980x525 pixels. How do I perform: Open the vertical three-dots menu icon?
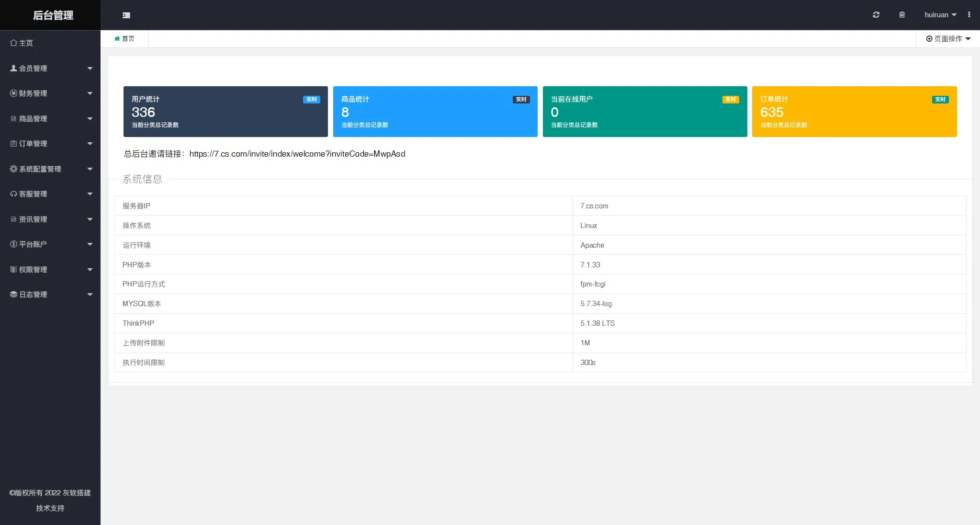click(x=969, y=15)
